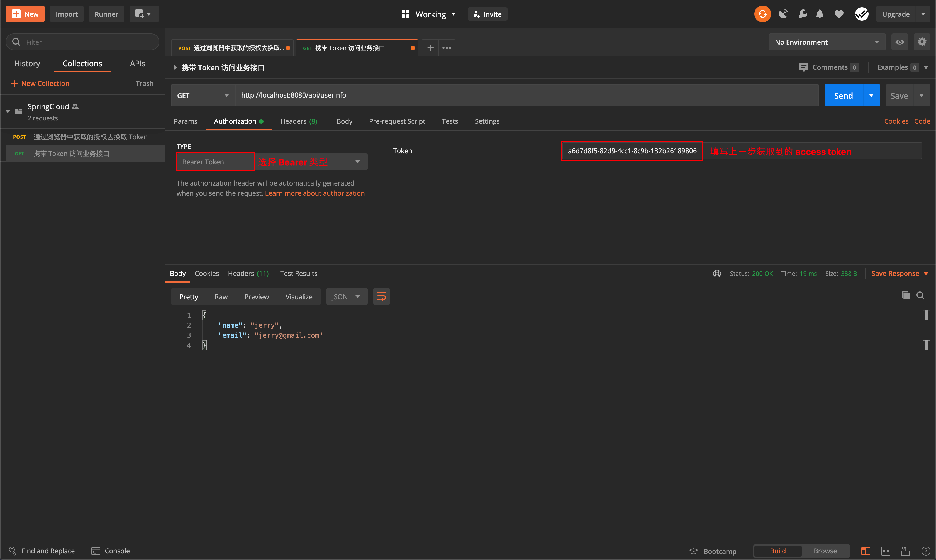Open the wrench settings icon
936x560 pixels.
(x=803, y=14)
